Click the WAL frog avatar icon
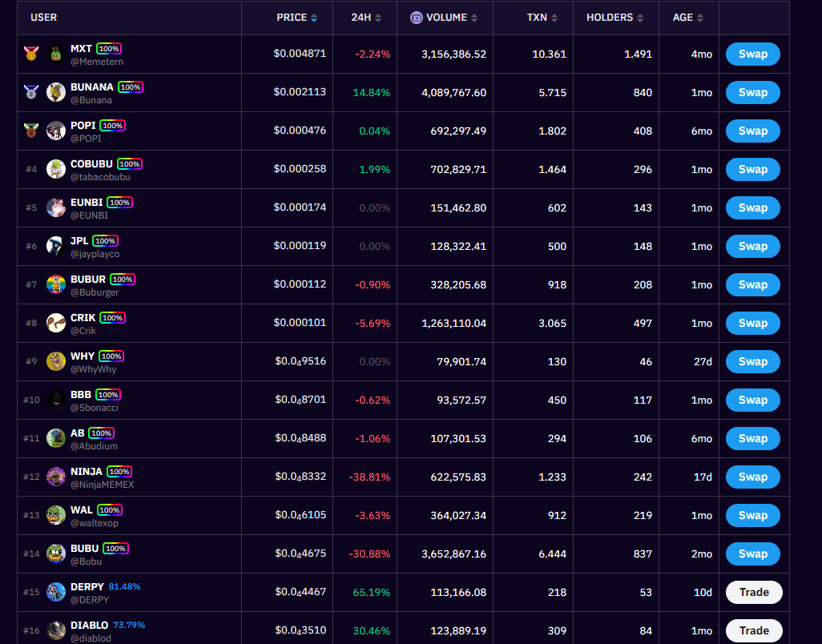This screenshot has height=644, width=822. coord(56,515)
